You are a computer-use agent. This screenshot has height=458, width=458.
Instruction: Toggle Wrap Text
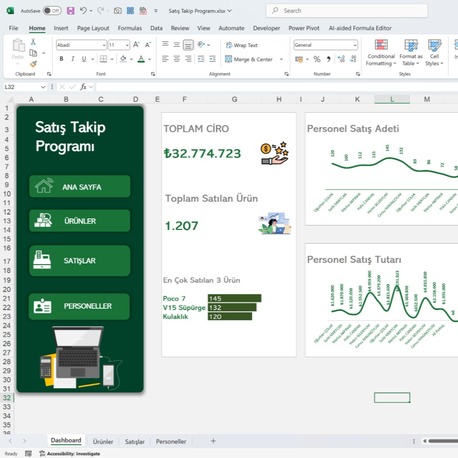(x=242, y=45)
